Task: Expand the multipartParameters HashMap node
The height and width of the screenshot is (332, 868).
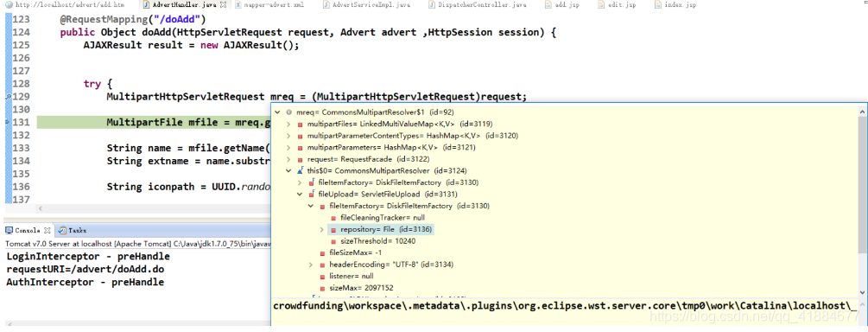Action: point(288,148)
